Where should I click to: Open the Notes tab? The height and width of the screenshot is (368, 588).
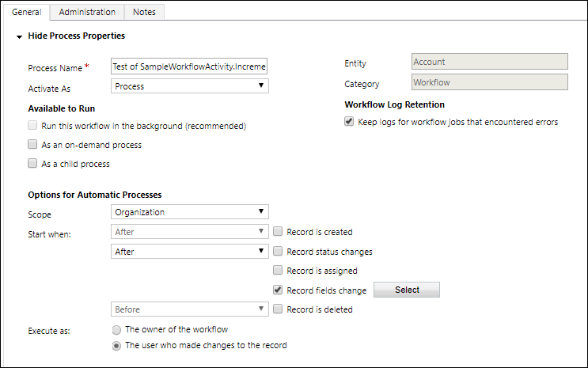144,12
